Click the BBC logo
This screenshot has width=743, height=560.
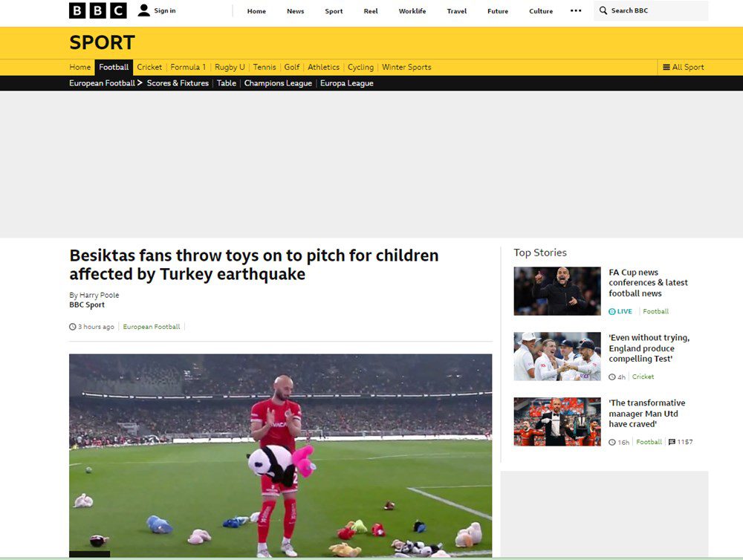tap(97, 10)
